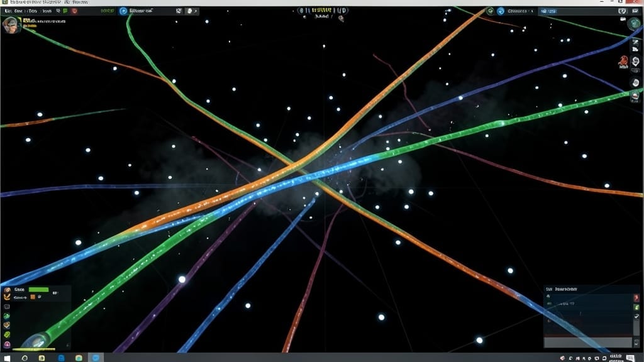Open the Windows Start button
The height and width of the screenshot is (362, 644).
point(7,358)
